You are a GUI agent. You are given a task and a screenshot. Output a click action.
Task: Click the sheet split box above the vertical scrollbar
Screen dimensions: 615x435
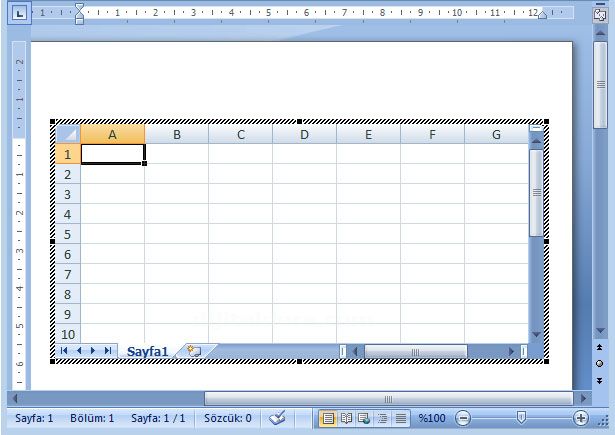coord(536,127)
